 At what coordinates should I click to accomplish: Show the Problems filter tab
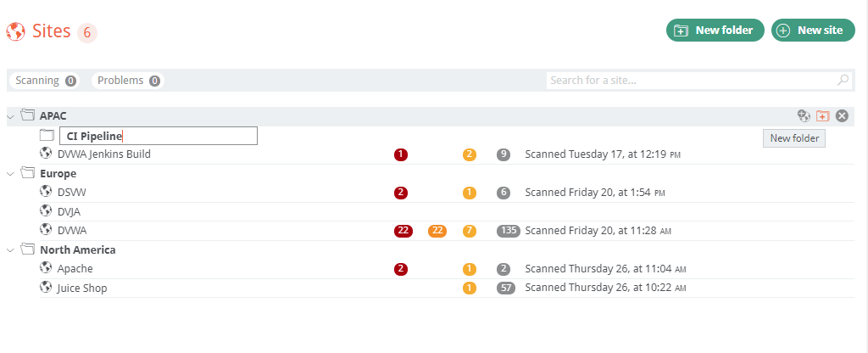point(128,81)
